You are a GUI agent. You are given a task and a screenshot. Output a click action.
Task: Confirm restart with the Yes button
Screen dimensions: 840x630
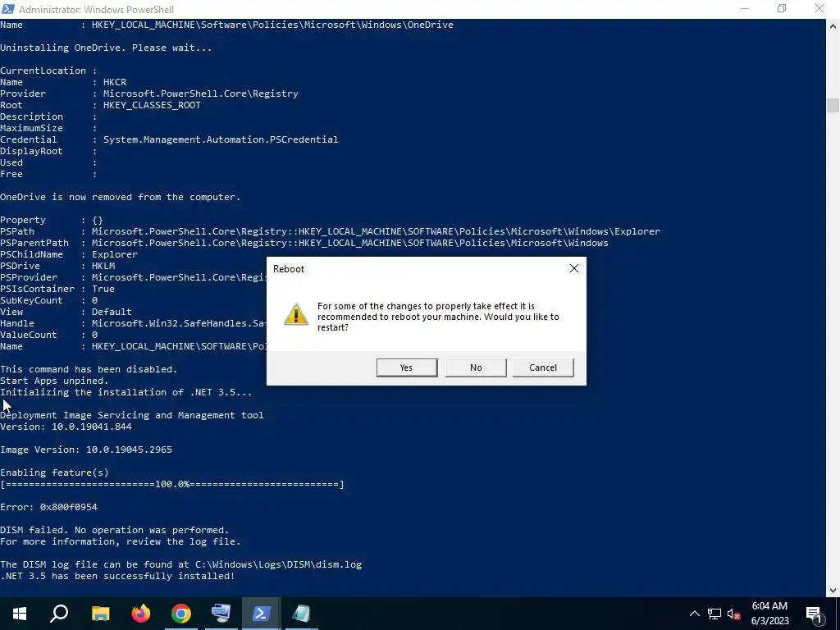[x=407, y=367]
